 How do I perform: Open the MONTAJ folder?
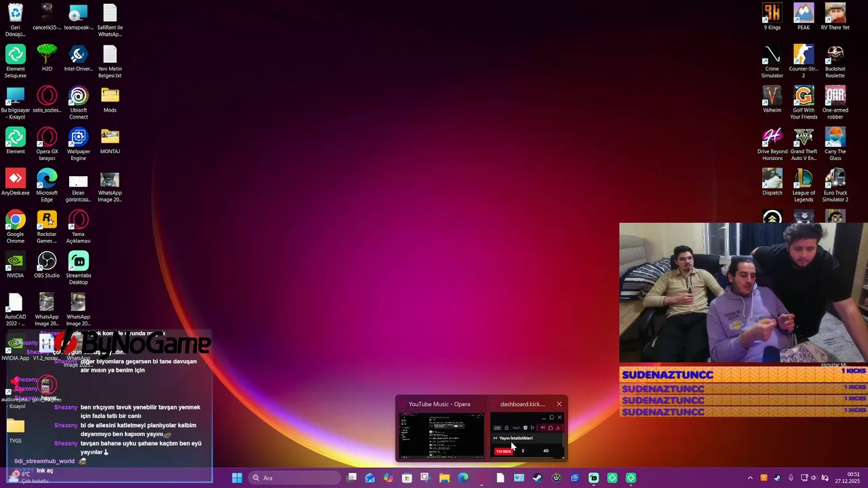(110, 140)
